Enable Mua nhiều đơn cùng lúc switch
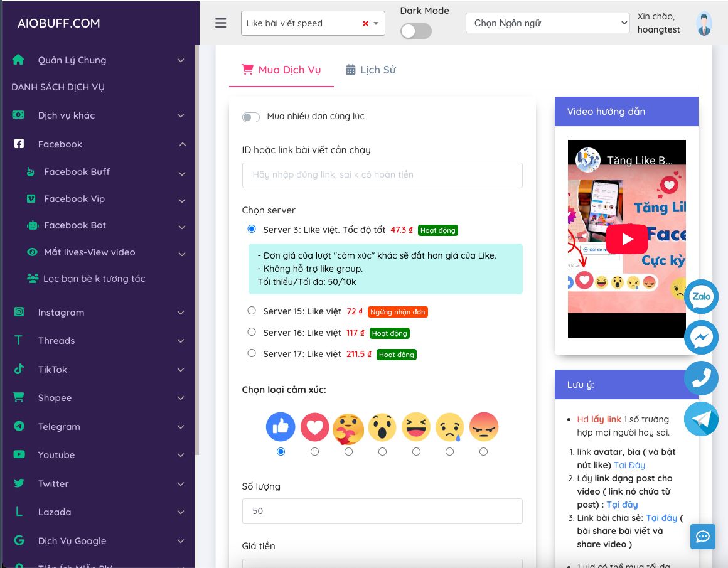The image size is (728, 568). (250, 117)
